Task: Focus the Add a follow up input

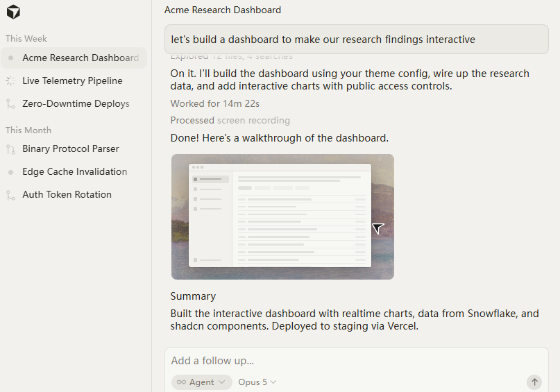Action: [356, 361]
